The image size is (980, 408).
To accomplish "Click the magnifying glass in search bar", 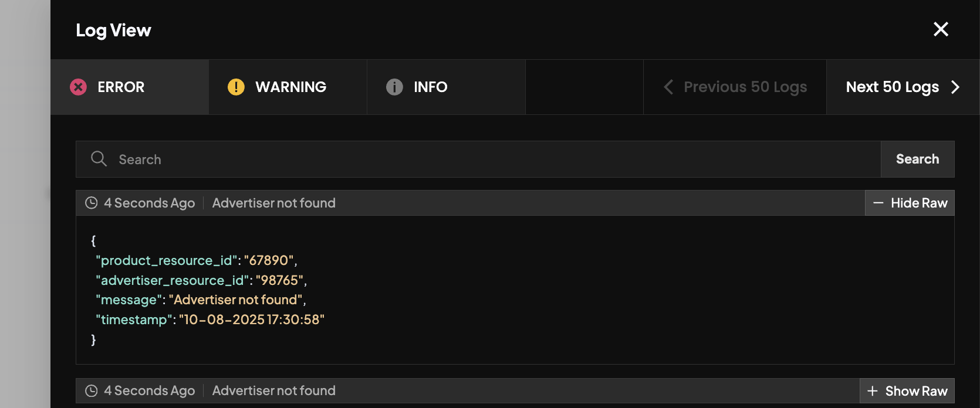I will click(99, 159).
